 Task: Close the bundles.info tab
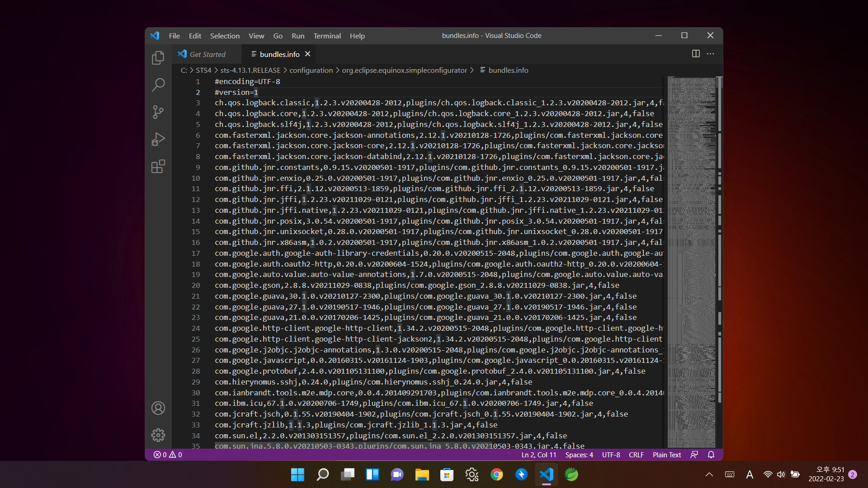tap(308, 54)
